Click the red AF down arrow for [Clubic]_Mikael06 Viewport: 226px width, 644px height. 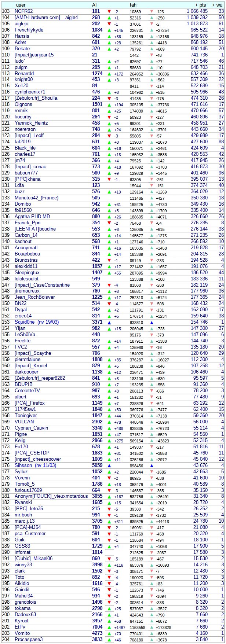coord(109,559)
